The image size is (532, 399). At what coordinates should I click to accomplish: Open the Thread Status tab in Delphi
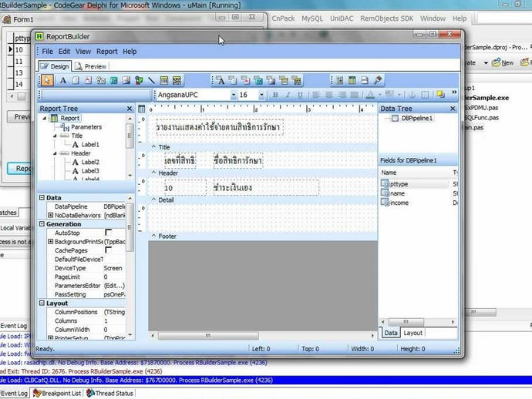point(110,394)
